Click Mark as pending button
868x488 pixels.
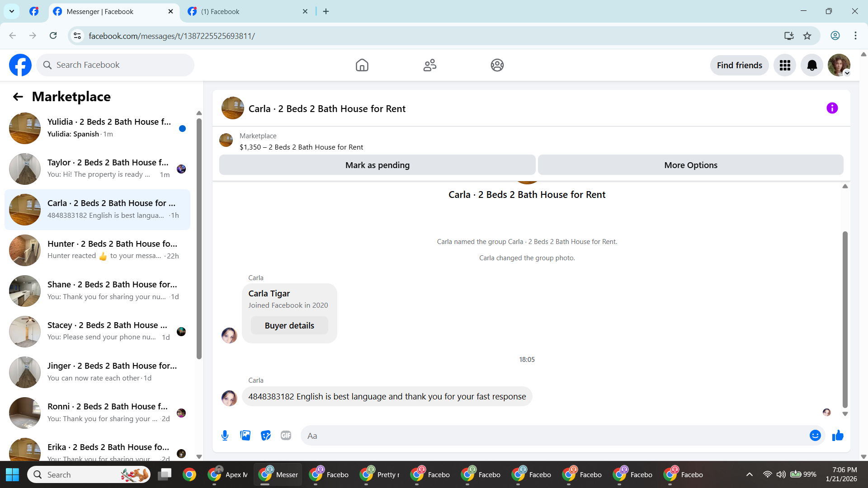pyautogui.click(x=377, y=165)
